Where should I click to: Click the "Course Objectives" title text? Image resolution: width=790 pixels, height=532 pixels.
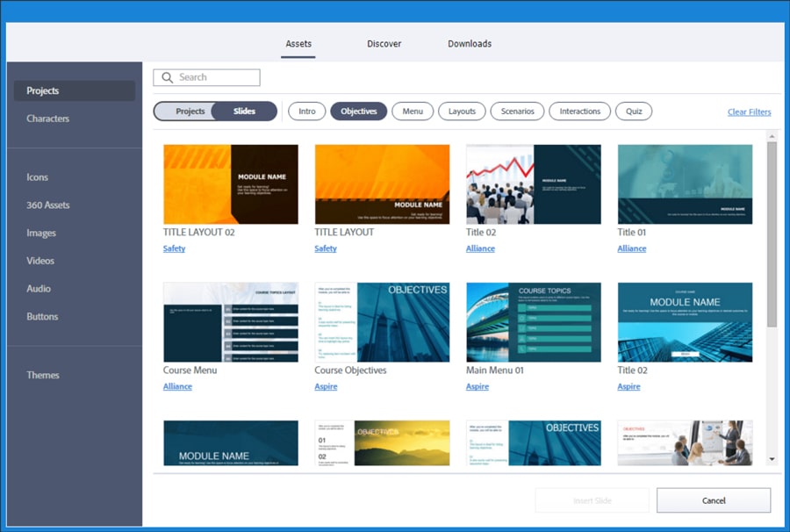coord(350,370)
